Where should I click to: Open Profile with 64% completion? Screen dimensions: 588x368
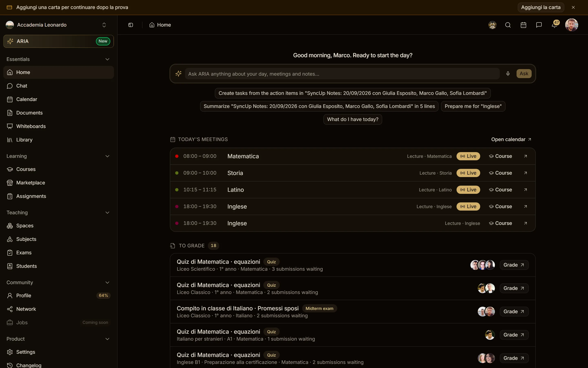(x=59, y=295)
